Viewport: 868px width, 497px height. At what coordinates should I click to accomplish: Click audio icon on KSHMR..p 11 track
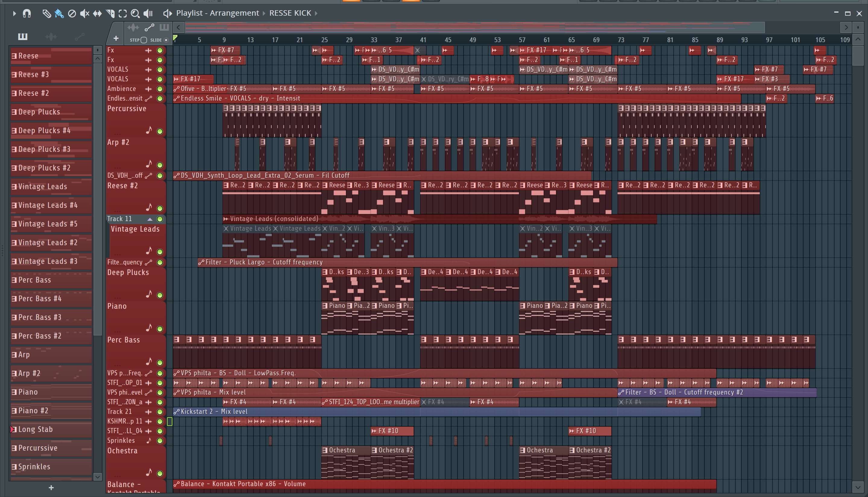point(149,422)
